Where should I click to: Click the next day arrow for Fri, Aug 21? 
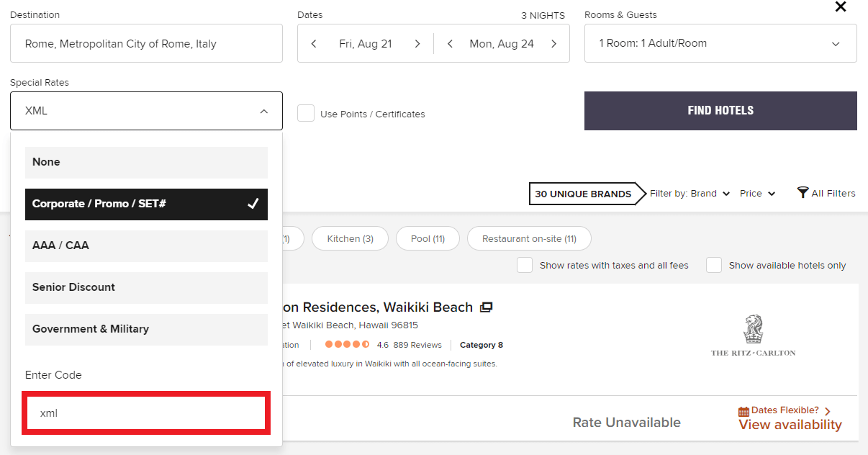click(417, 44)
